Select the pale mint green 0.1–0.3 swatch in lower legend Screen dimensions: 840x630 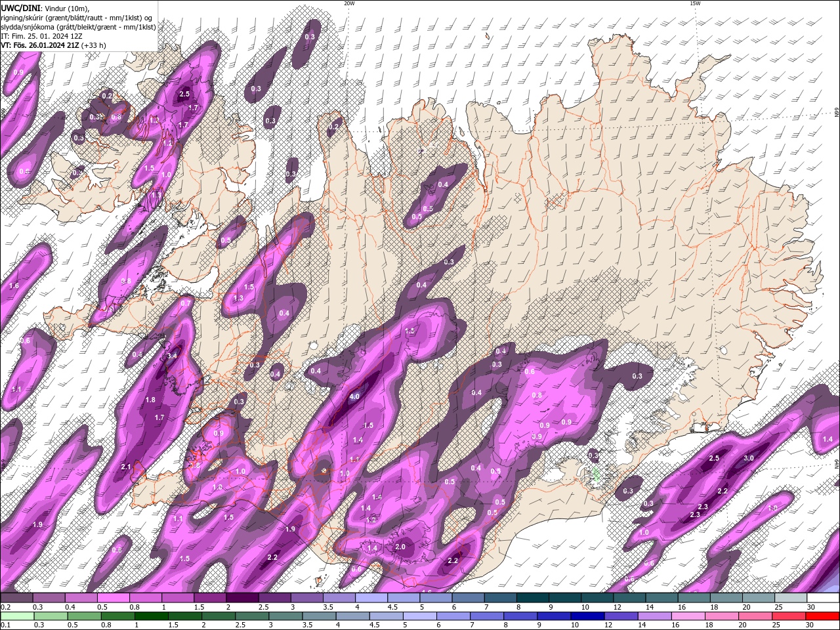coord(18,616)
